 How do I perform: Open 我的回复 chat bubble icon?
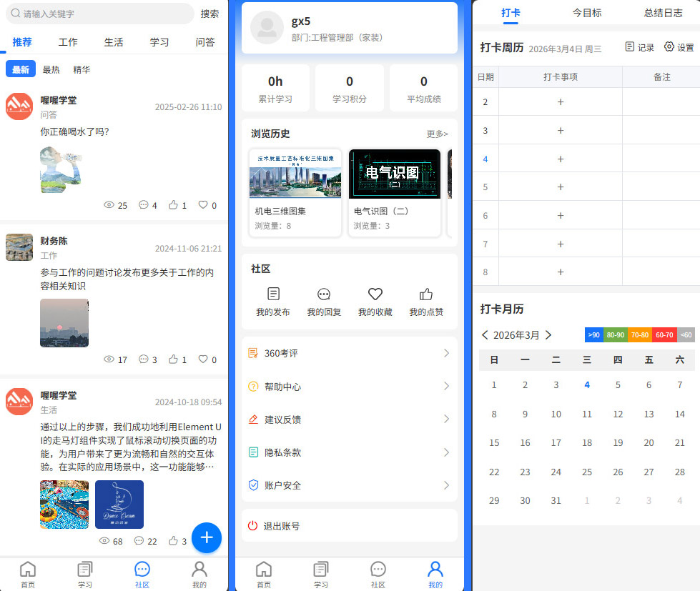coord(324,294)
